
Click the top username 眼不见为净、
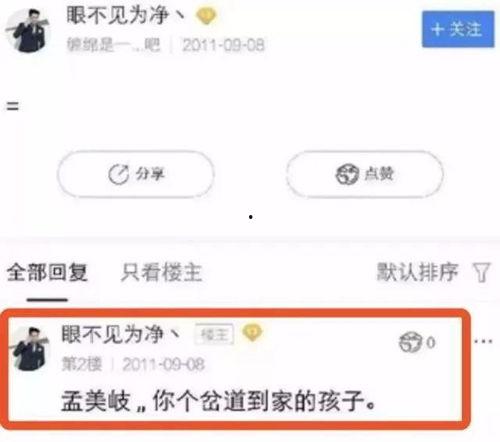click(126, 15)
